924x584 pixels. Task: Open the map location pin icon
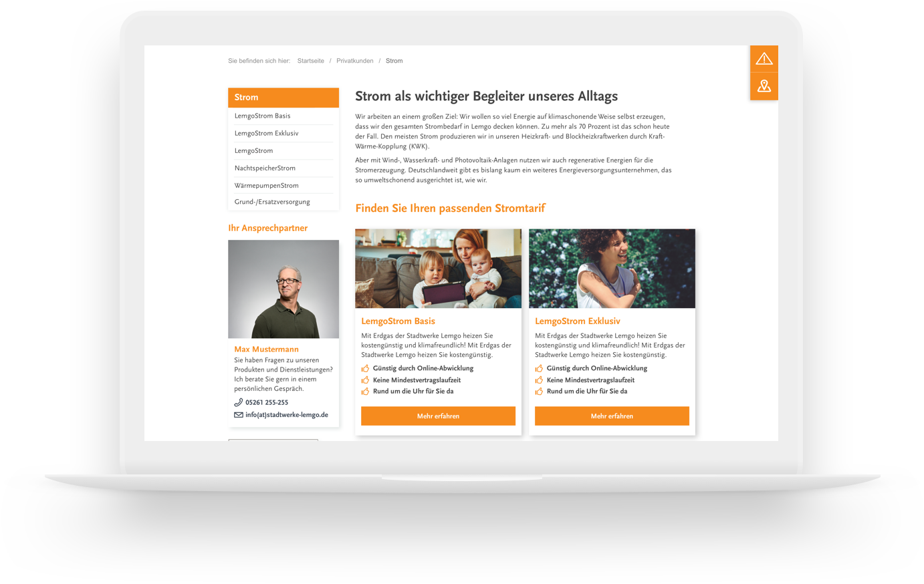click(764, 86)
